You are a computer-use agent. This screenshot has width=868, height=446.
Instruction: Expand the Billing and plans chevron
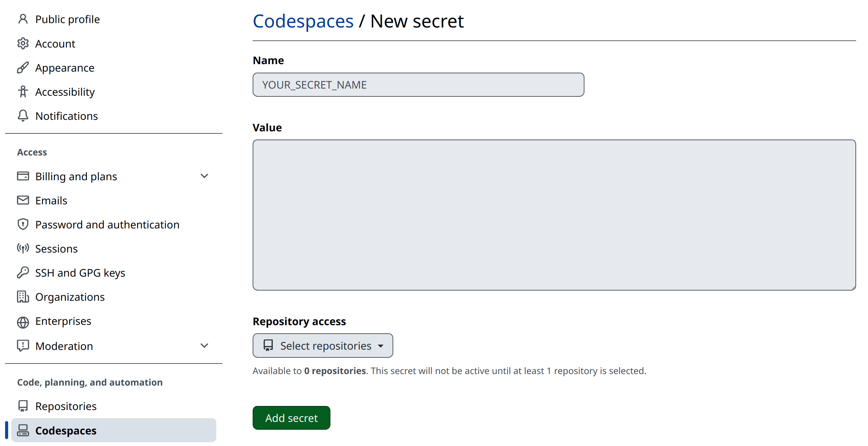204,176
